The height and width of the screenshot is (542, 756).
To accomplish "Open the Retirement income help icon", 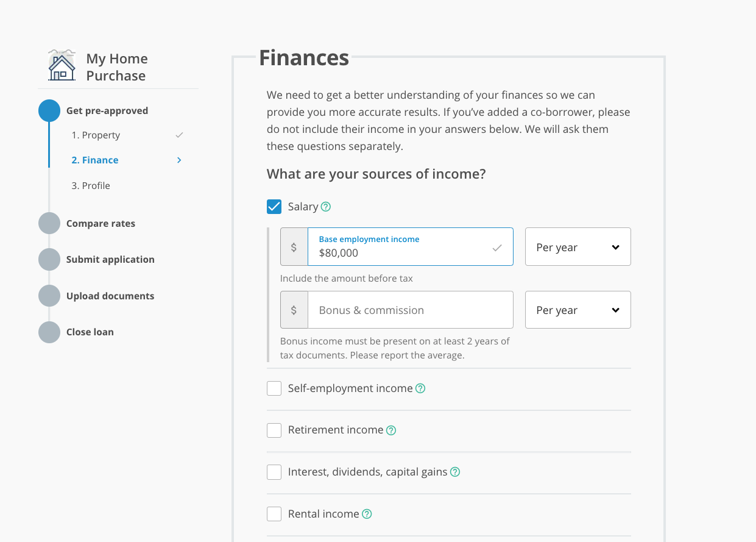I will (x=391, y=430).
